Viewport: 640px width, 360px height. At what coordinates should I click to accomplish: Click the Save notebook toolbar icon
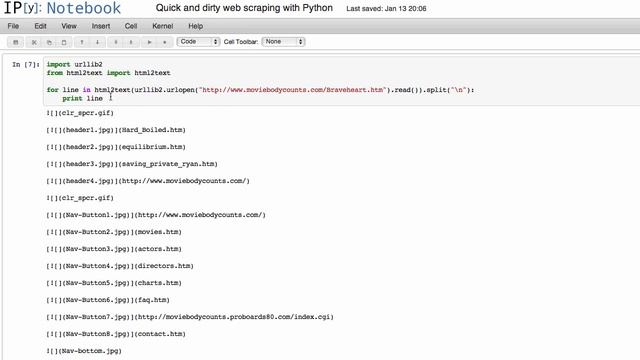click(x=16, y=42)
